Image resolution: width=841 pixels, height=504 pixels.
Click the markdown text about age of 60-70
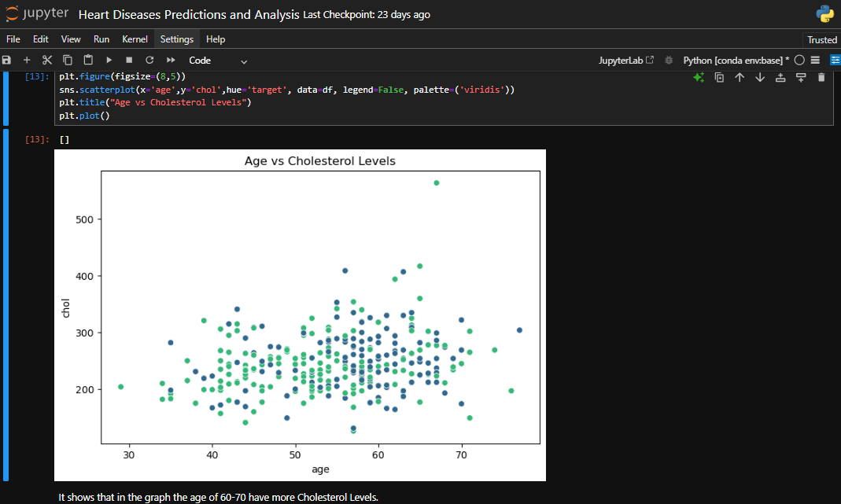point(218,497)
